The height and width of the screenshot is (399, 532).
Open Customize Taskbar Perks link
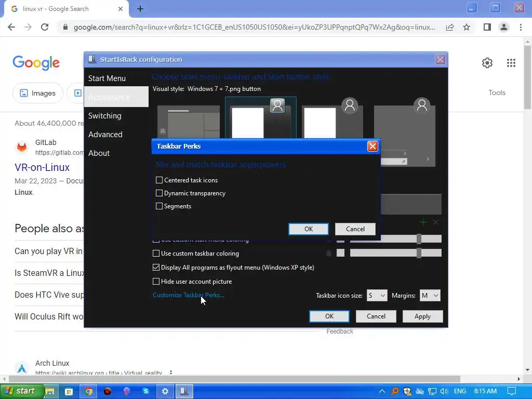pos(188,295)
